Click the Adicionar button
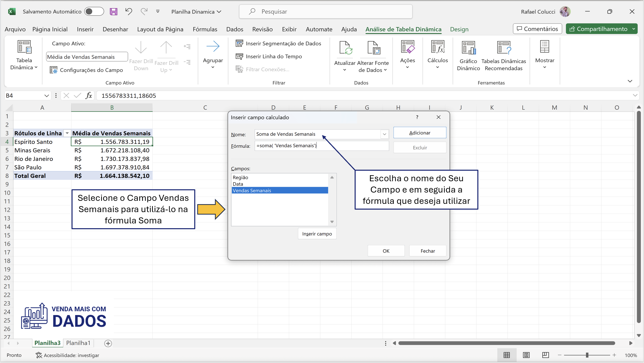Viewport: 644px width, 363px height. (x=420, y=133)
